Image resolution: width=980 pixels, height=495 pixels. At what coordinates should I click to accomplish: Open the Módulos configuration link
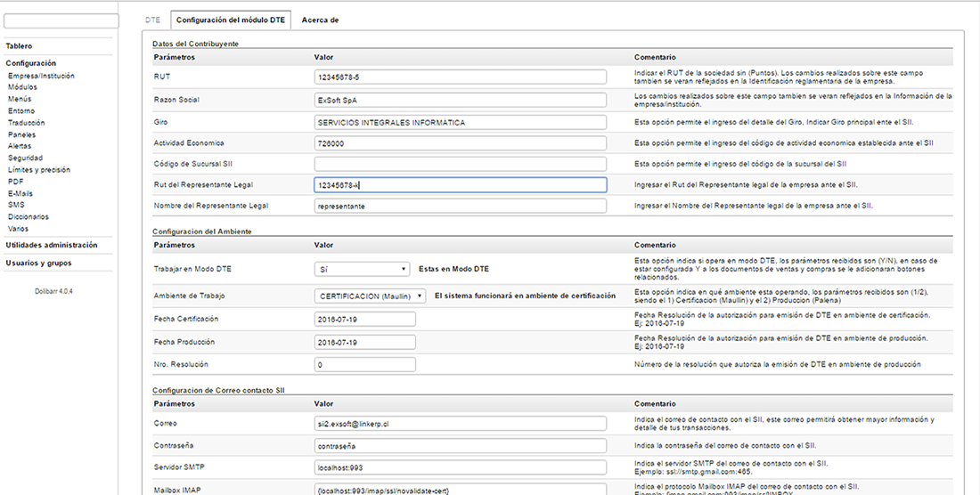[x=22, y=87]
